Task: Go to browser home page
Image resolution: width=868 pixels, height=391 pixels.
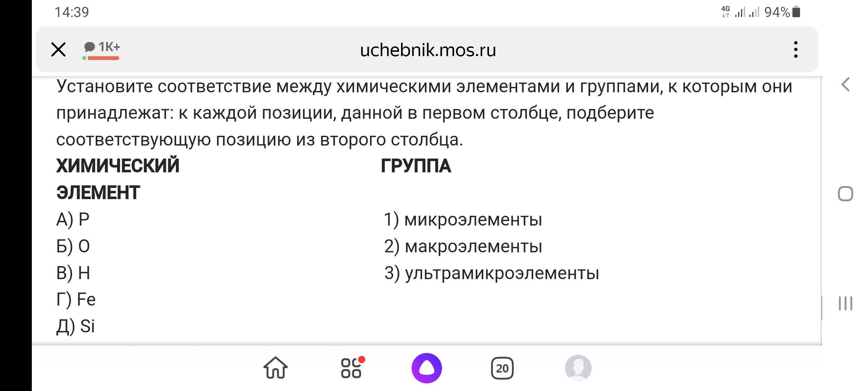Action: [x=276, y=368]
